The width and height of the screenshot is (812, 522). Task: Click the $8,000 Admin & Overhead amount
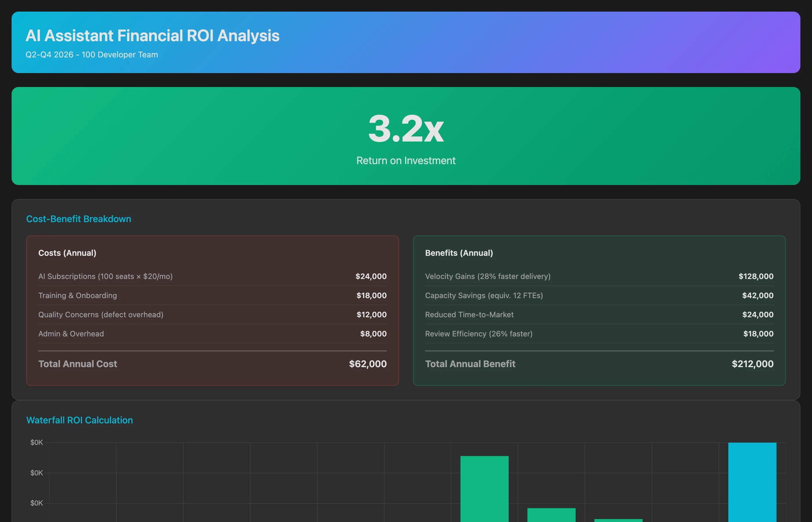point(374,333)
